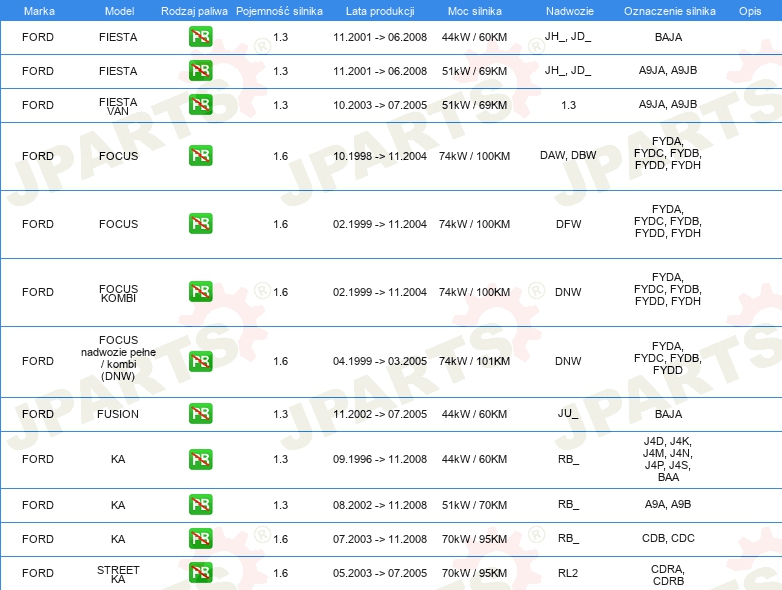The width and height of the screenshot is (782, 590).
Task: Click the 10.1998 -> 11.2004 production years
Action: [x=380, y=156]
